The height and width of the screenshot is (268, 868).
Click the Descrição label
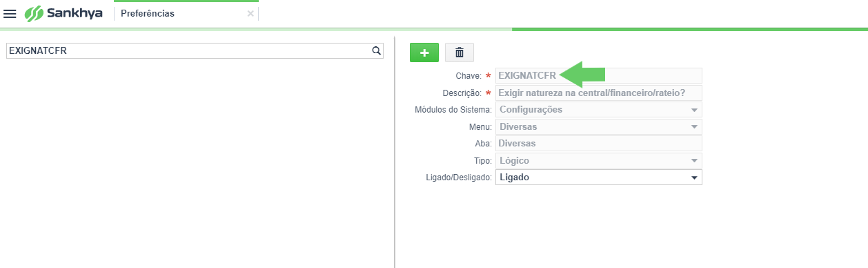pyautogui.click(x=462, y=93)
